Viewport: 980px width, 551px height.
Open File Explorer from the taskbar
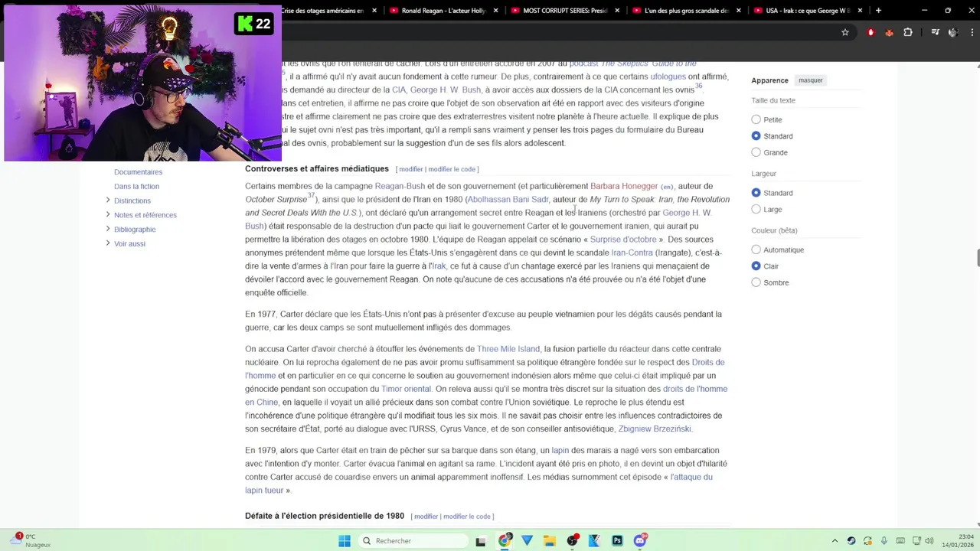coord(550,541)
